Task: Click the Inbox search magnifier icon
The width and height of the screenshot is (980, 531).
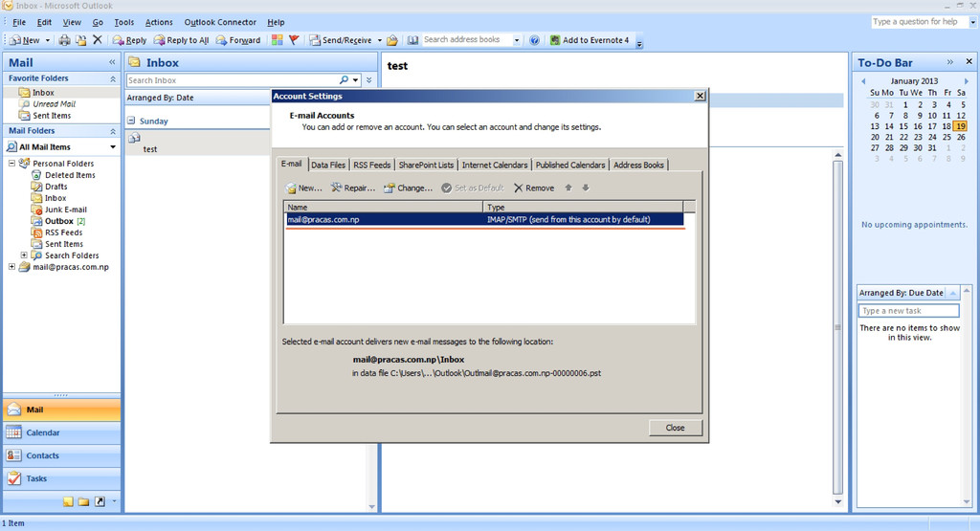Action: click(x=344, y=80)
